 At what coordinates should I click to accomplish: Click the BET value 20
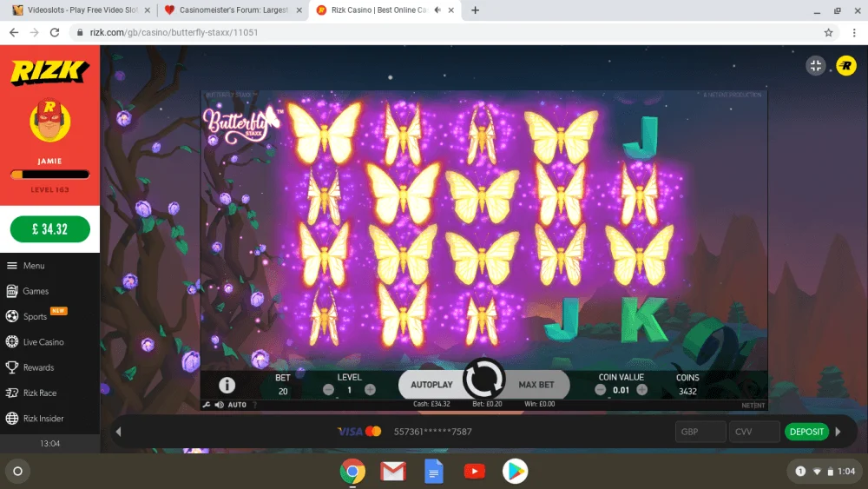[x=283, y=391]
